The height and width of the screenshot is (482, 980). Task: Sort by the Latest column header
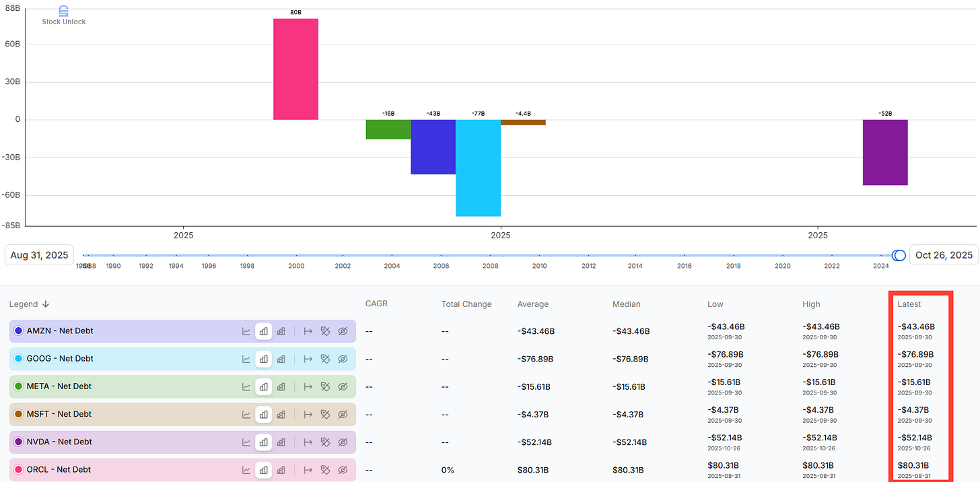coord(909,304)
